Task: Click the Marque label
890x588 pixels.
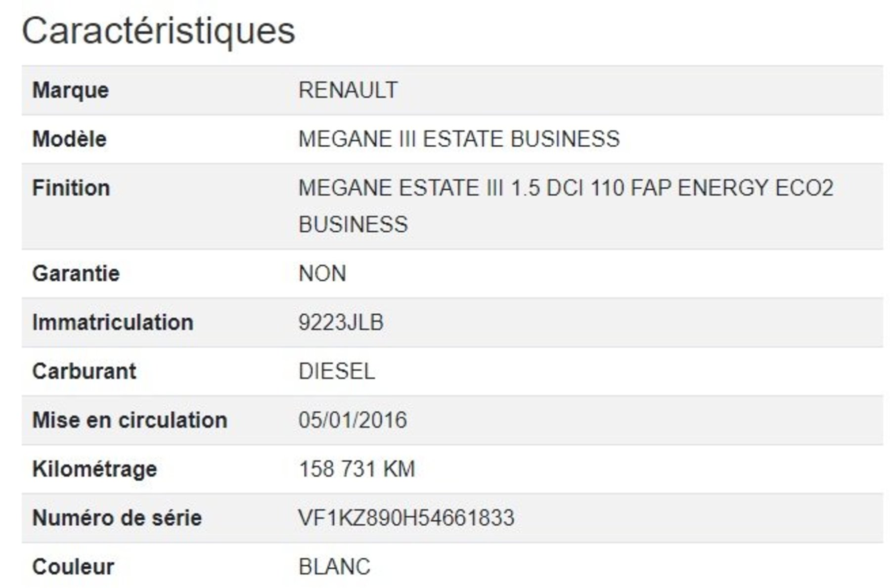Action: coord(70,90)
